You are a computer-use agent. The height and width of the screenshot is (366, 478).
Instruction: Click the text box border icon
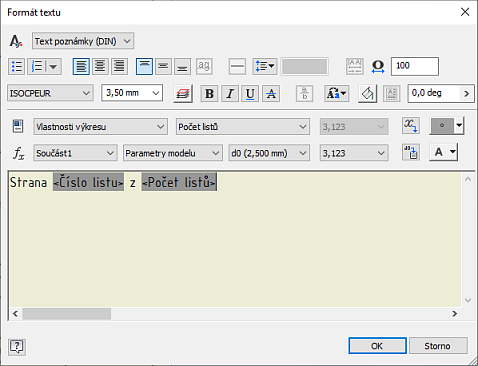[391, 93]
